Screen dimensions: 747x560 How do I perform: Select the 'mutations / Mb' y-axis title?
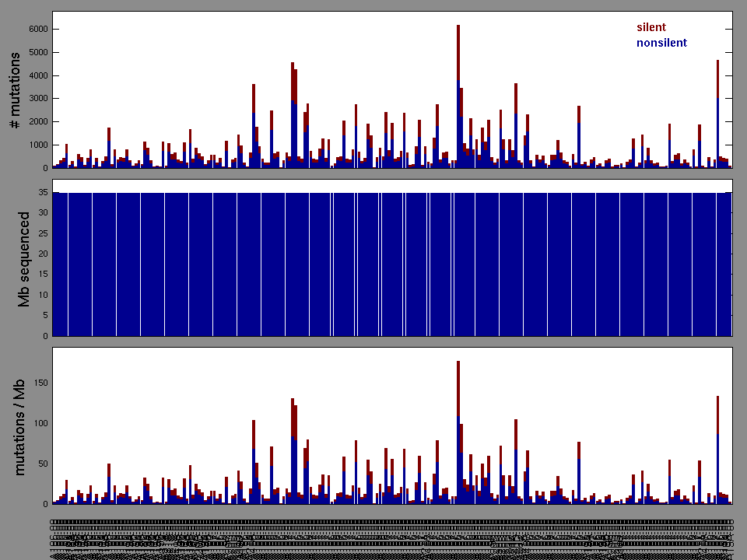tap(21, 426)
